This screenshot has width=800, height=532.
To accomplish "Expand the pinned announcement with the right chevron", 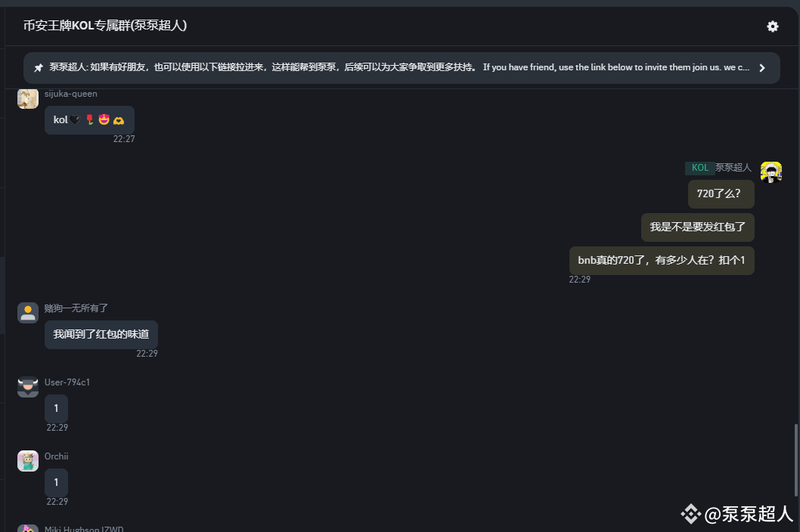I will [762, 67].
